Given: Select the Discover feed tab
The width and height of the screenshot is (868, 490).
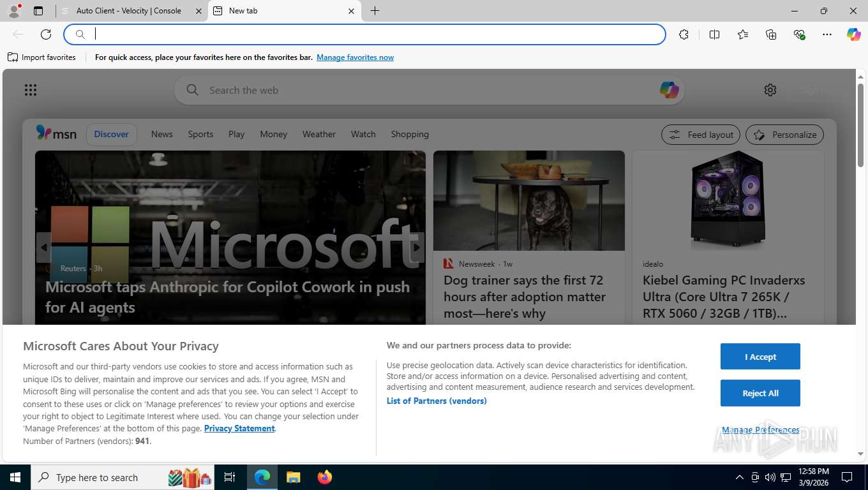Looking at the screenshot, I should coord(111,134).
